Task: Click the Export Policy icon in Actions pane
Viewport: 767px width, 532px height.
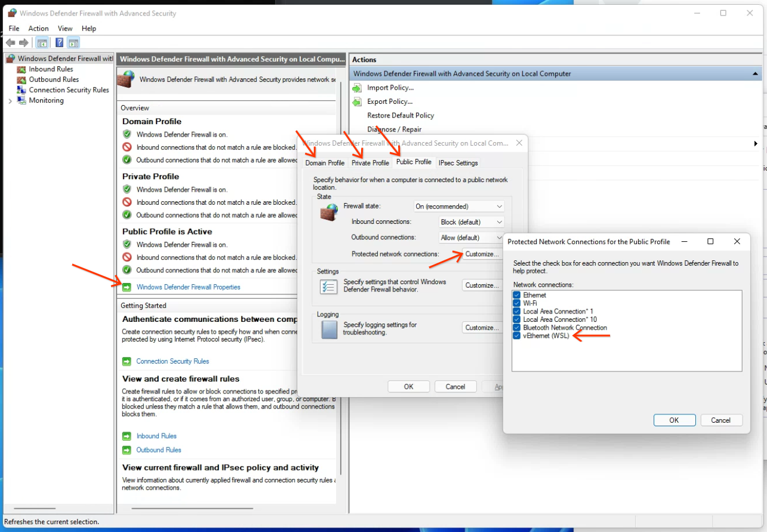Action: pos(356,102)
